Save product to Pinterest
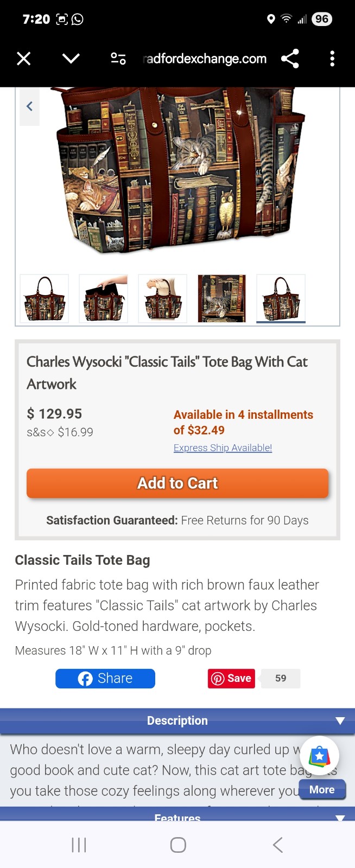The image size is (355, 868). point(231,678)
